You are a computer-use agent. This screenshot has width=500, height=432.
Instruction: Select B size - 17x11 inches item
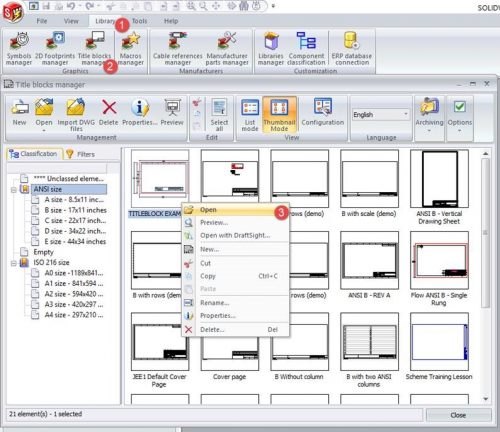click(x=75, y=210)
